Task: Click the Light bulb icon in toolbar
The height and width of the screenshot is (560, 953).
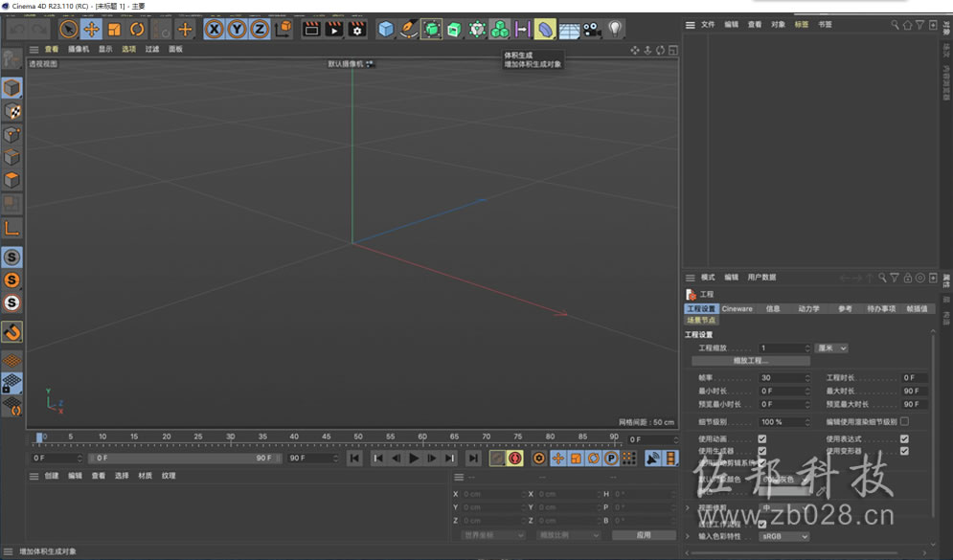Action: [x=615, y=29]
